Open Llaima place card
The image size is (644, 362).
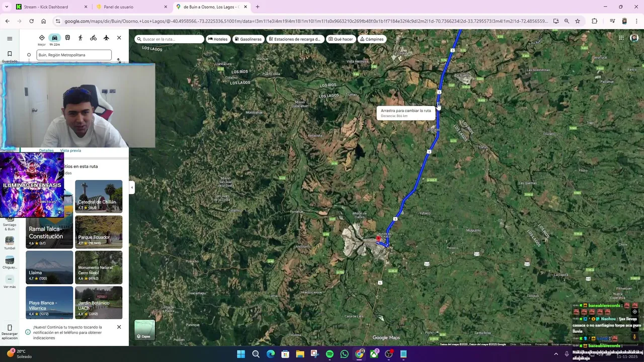tap(49, 267)
